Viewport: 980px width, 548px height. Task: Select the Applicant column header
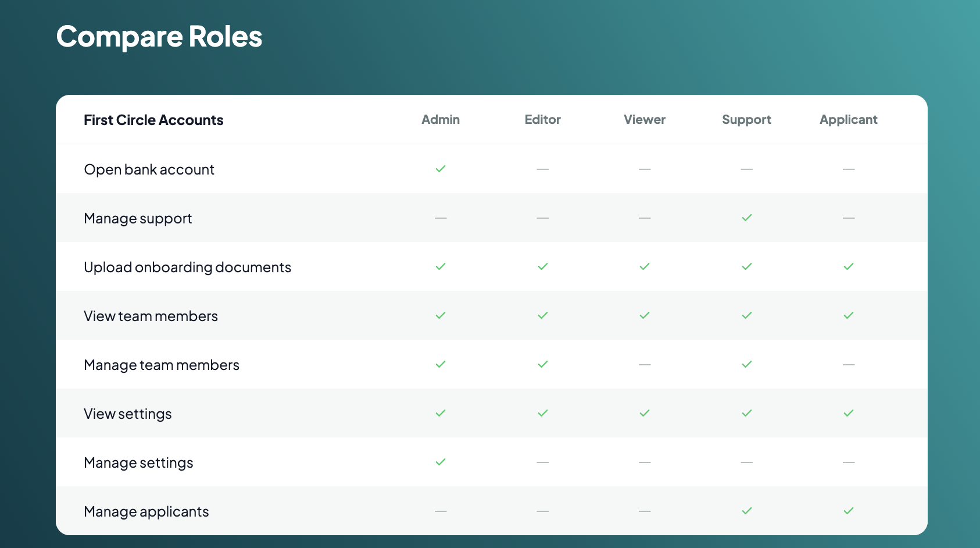click(x=849, y=120)
